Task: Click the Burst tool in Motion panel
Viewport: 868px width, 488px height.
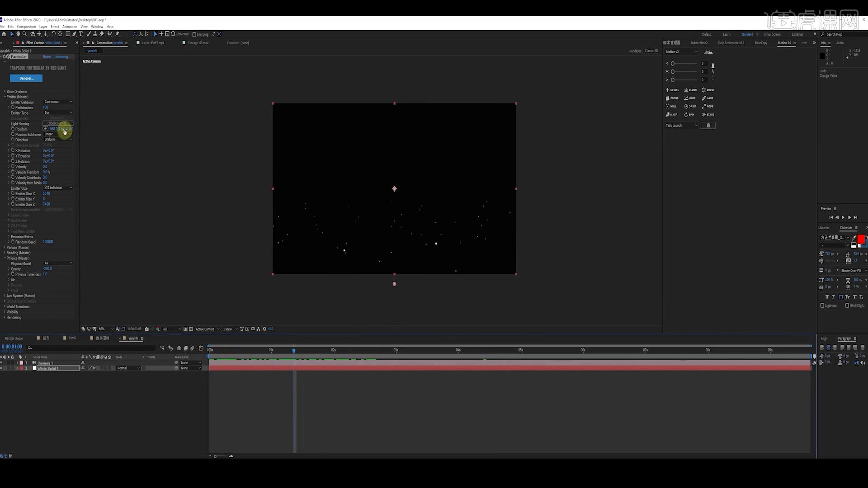Action: pyautogui.click(x=708, y=90)
